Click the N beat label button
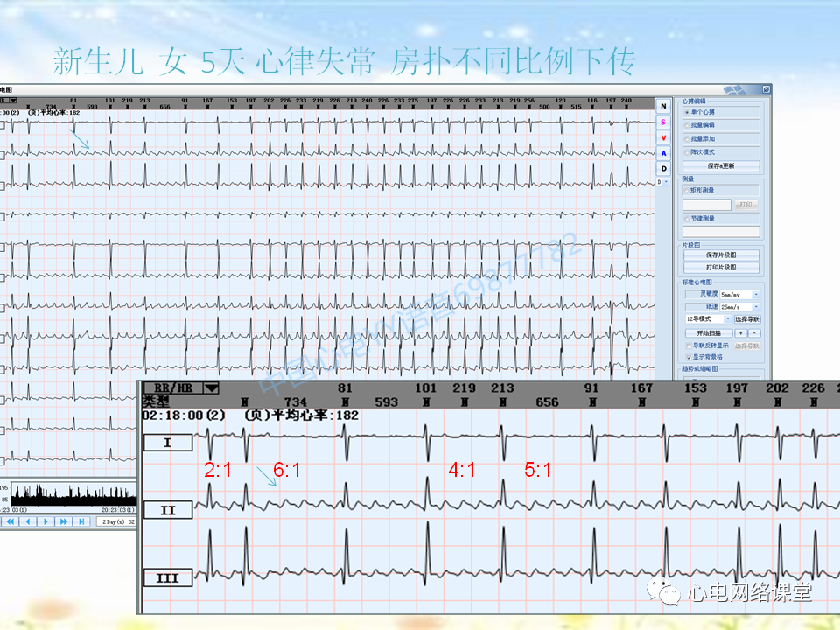 click(663, 106)
